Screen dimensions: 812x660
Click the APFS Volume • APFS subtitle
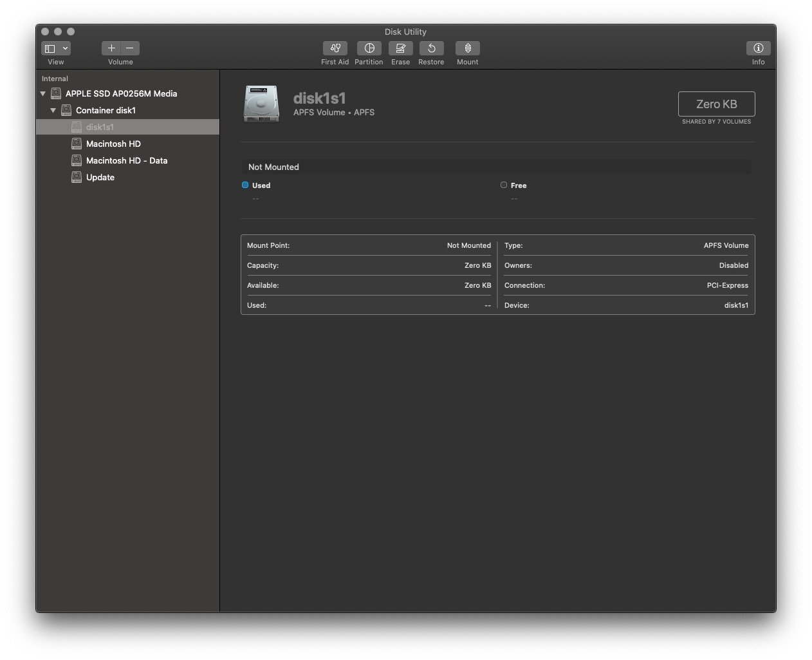[x=334, y=112]
